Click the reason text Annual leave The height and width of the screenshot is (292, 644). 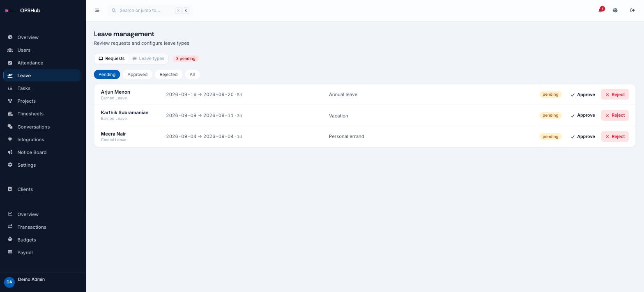point(343,94)
